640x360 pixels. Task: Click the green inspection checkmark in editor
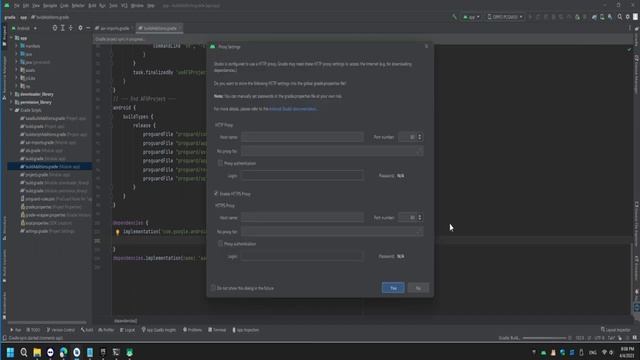coord(629,49)
